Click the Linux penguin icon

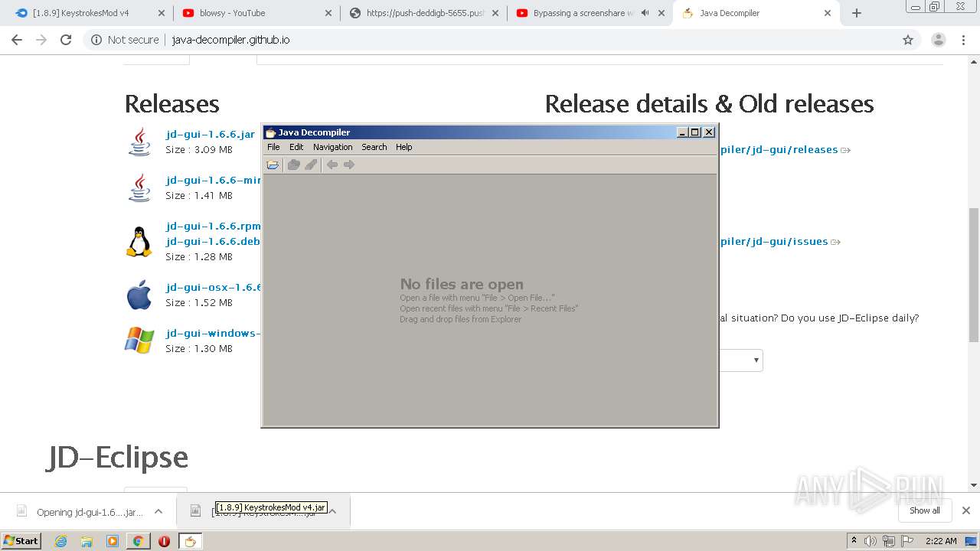coord(139,241)
